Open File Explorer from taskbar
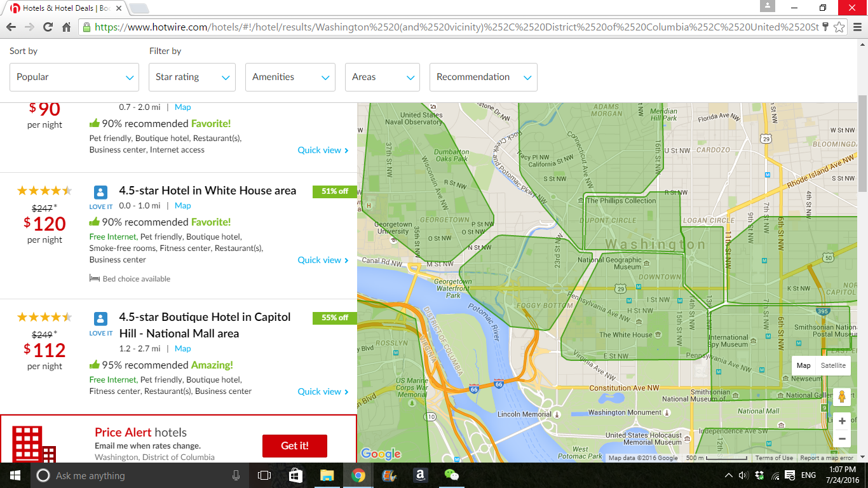Screen dimensions: 868x488 [327, 475]
